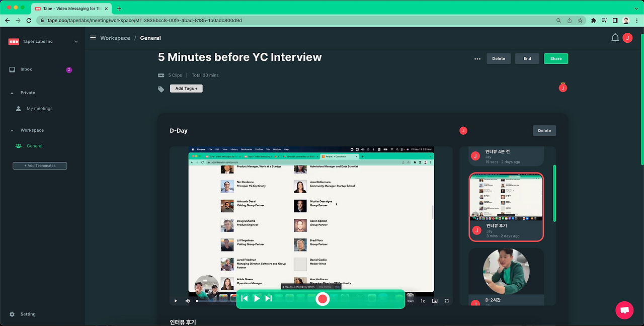
Task: Click the General breadcrumb
Action: (x=150, y=38)
